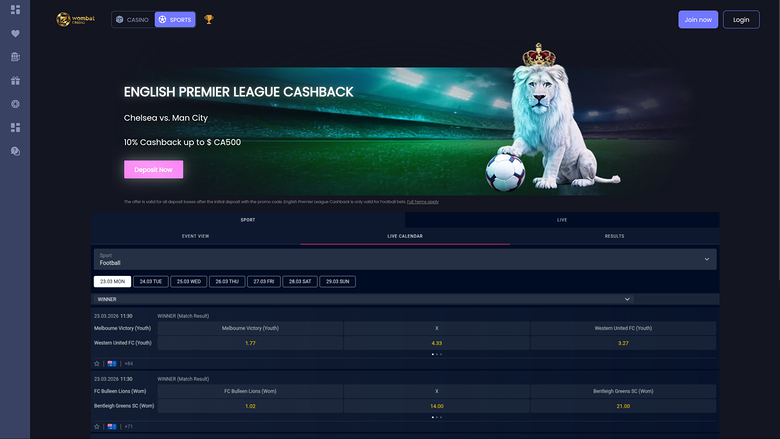Click the Premier League Cashback banner lion image
This screenshot has height=439, width=780.
pos(552,119)
